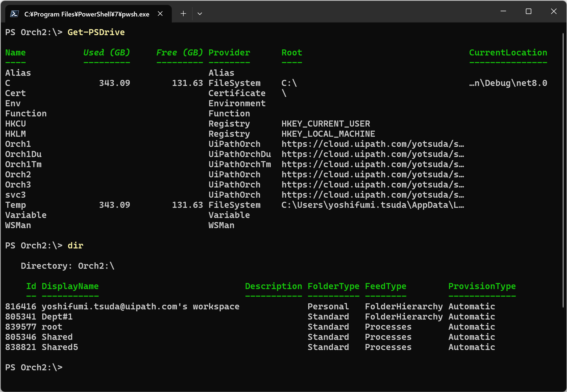Click the Orch1Du drive name

[23, 154]
